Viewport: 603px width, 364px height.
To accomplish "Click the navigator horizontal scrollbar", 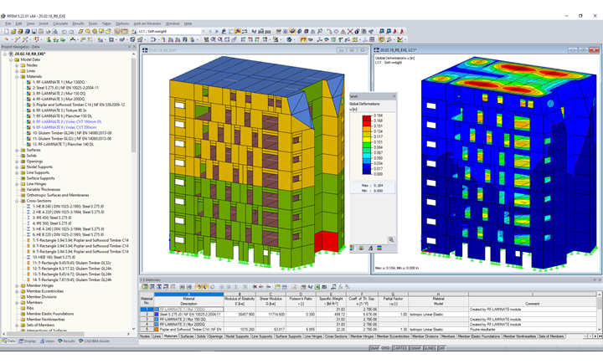I will coord(46,334).
